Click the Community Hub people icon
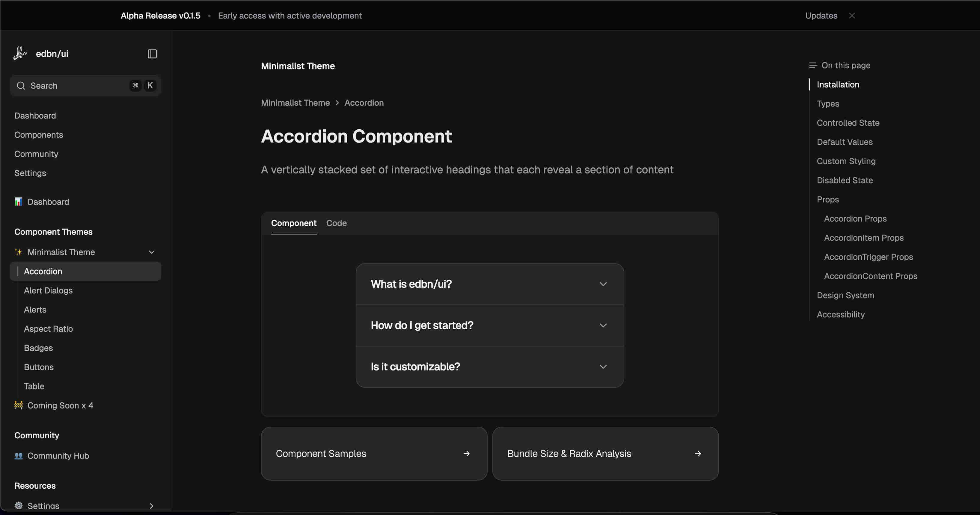 tap(18, 456)
